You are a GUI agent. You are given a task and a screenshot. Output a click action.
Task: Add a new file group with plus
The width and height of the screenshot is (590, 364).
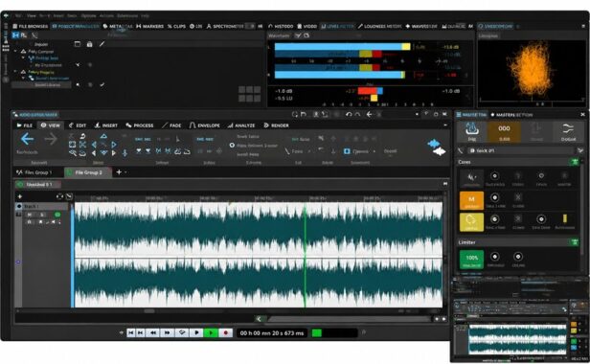coord(119,172)
